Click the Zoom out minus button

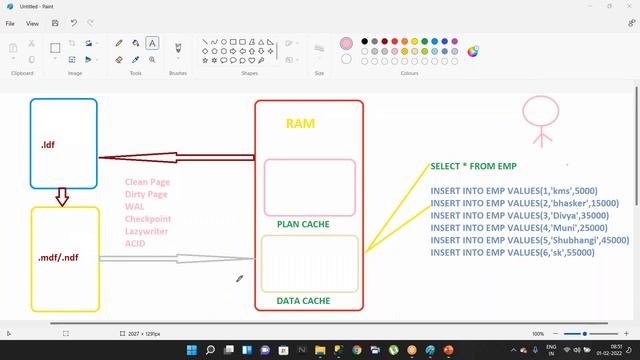[555, 333]
